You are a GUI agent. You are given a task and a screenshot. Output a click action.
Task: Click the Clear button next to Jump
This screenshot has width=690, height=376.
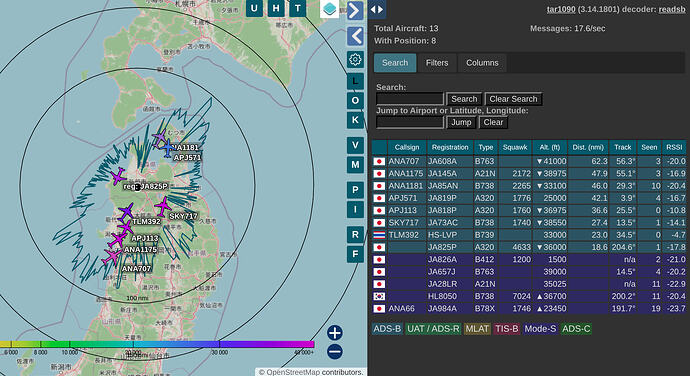(x=493, y=122)
